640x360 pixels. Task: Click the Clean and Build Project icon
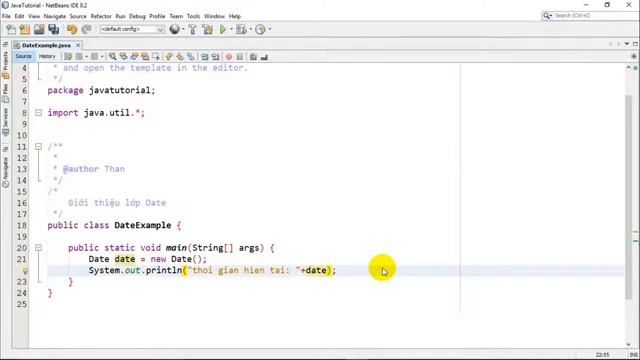pyautogui.click(x=207, y=29)
